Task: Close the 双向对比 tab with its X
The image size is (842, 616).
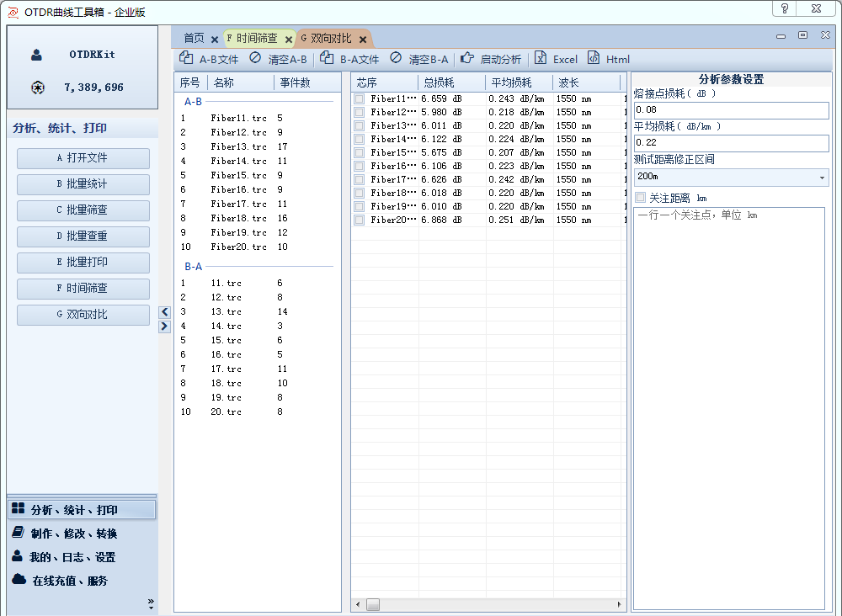Action: click(x=363, y=40)
